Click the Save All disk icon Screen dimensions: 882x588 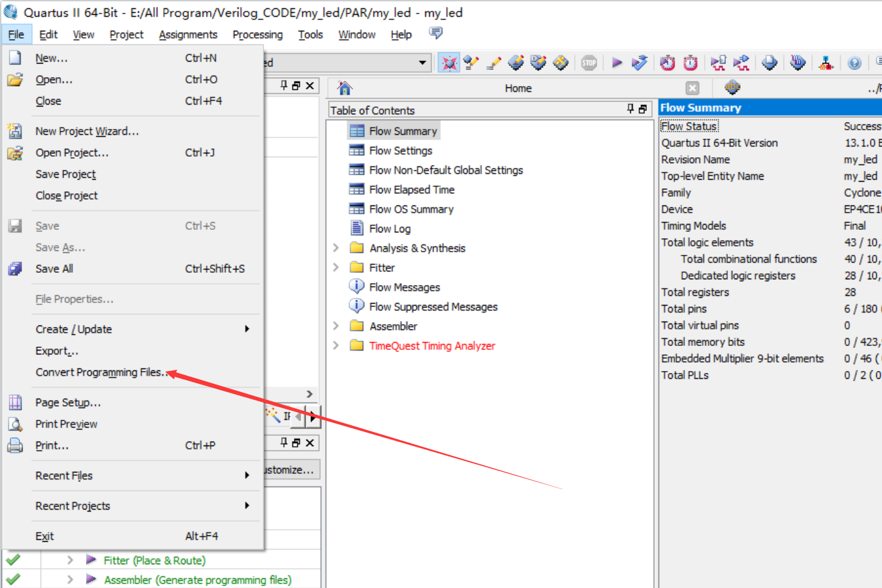click(x=15, y=269)
